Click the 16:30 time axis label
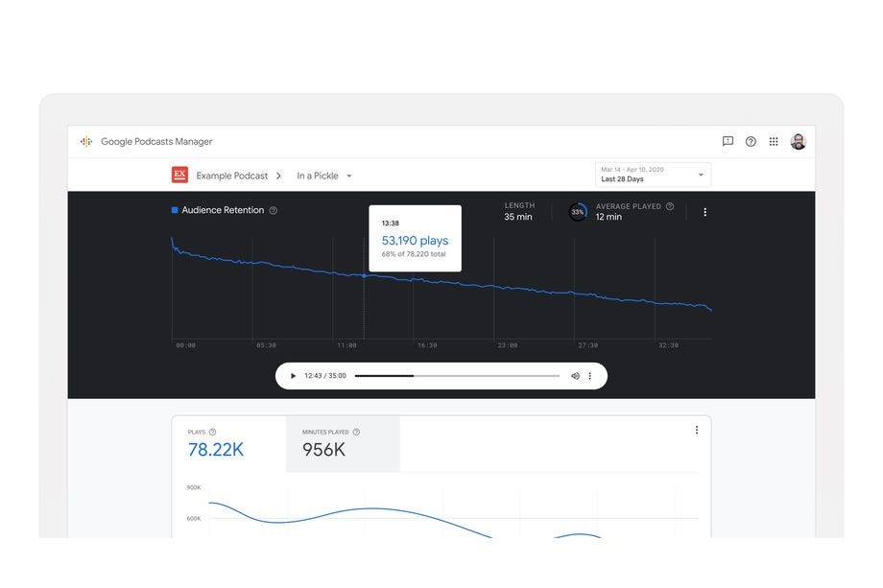The image size is (883, 588). point(427,345)
